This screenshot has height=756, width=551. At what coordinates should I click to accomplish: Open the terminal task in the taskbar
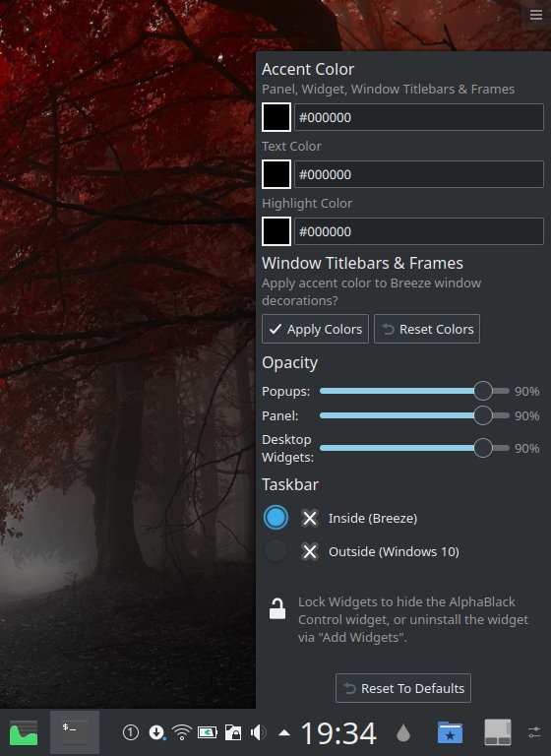click(75, 732)
